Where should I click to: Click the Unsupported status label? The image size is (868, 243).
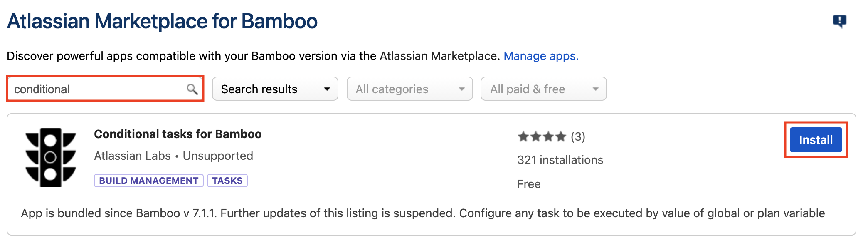218,156
